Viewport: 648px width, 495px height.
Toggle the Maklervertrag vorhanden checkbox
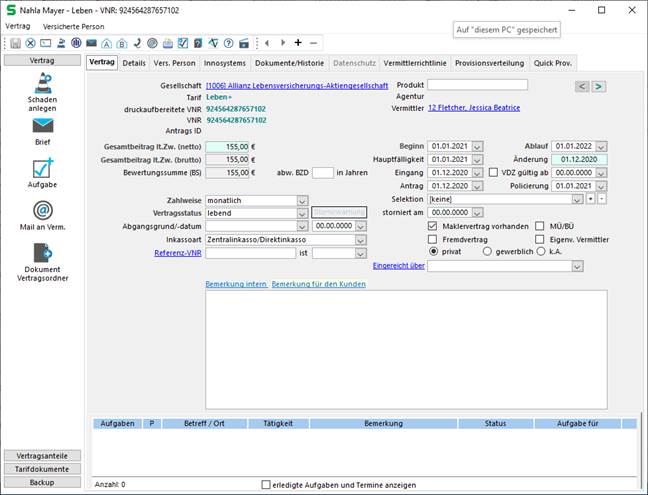tap(432, 226)
